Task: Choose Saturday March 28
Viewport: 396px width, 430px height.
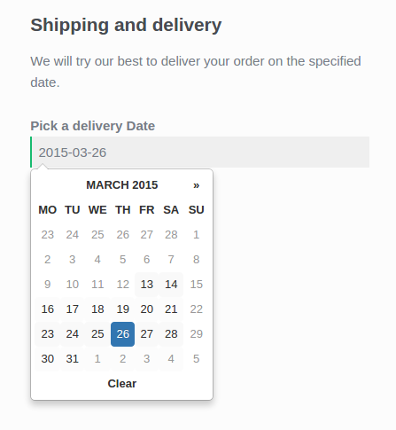Action: [171, 334]
